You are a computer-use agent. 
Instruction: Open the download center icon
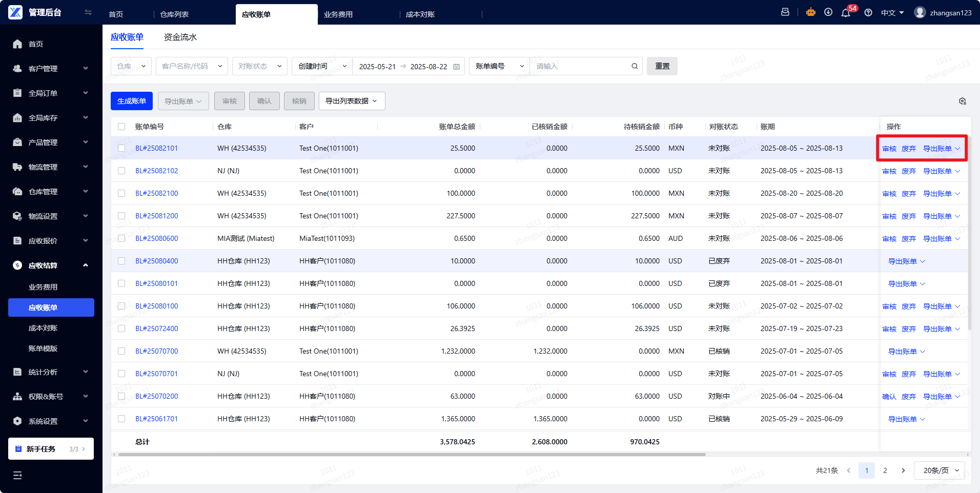pyautogui.click(x=828, y=12)
